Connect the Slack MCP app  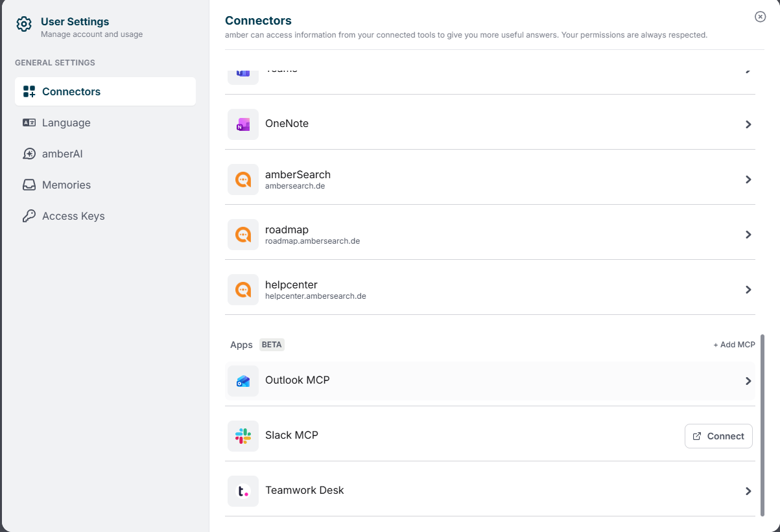point(718,436)
